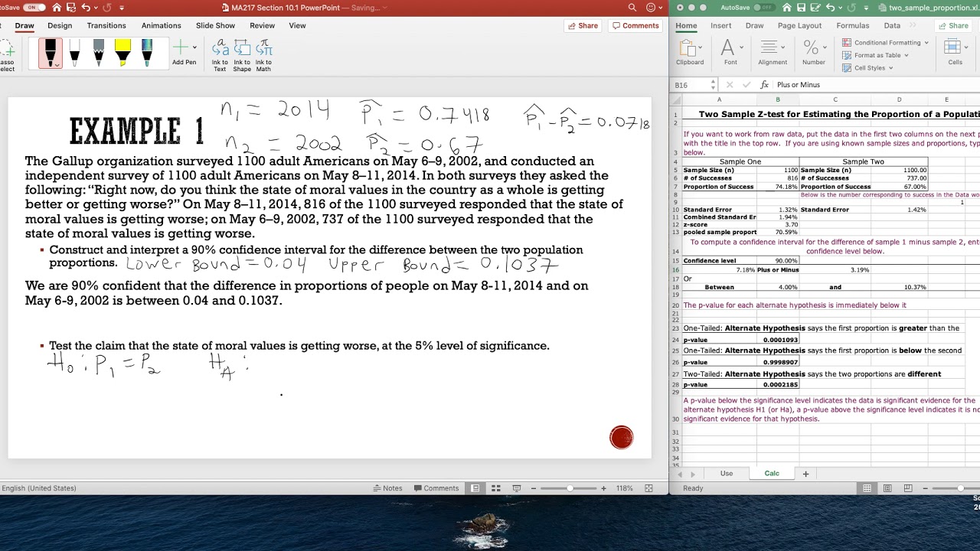This screenshot has height=551, width=980.
Task: Fit slide to current window
Action: [649, 488]
